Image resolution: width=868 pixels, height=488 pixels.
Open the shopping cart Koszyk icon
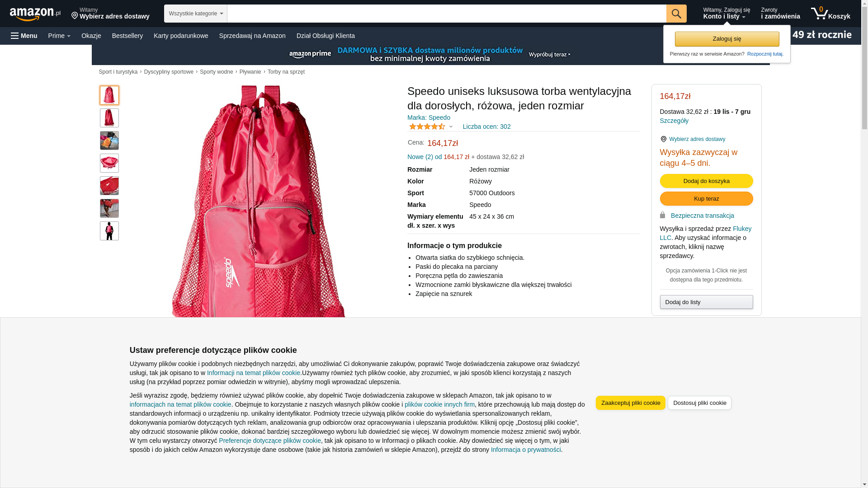(830, 14)
